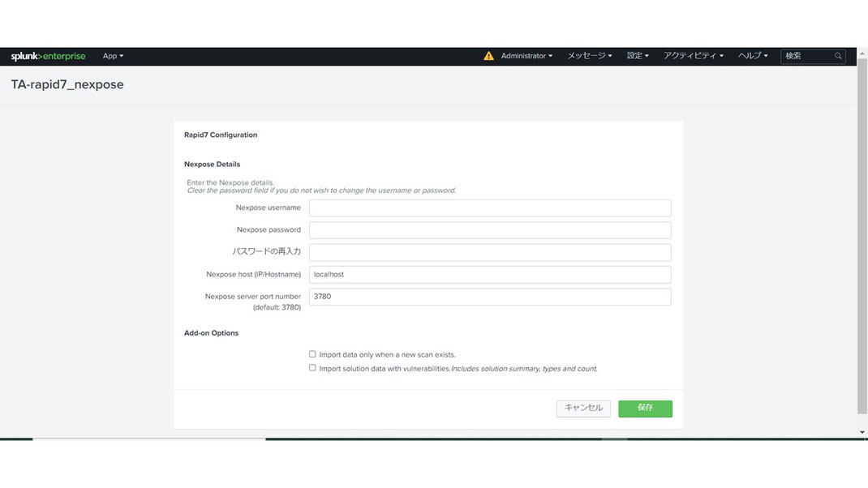This screenshot has width=868, height=488.
Task: Click the scrollbar up arrow
Action: [x=862, y=54]
